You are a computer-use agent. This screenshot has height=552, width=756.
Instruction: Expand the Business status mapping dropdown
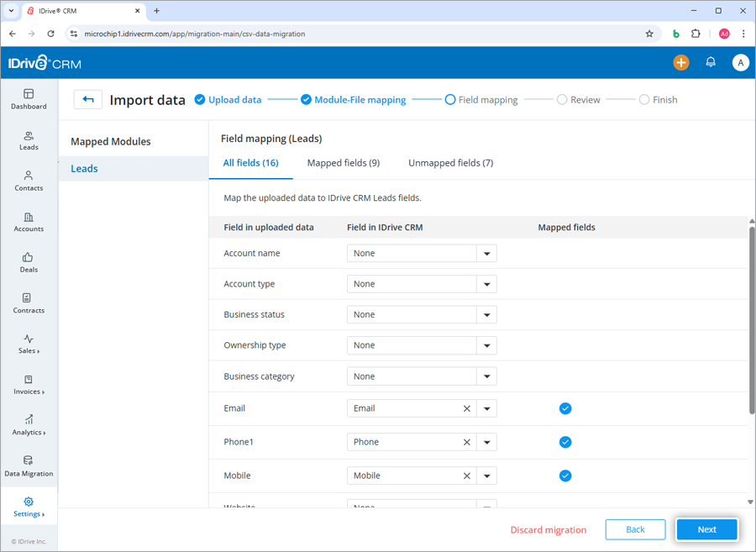click(486, 314)
